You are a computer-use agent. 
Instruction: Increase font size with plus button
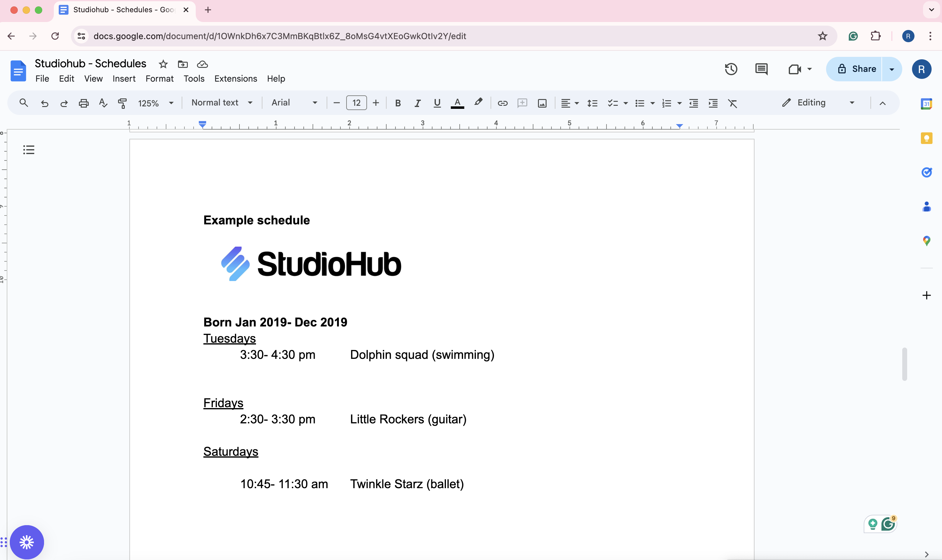click(x=376, y=103)
